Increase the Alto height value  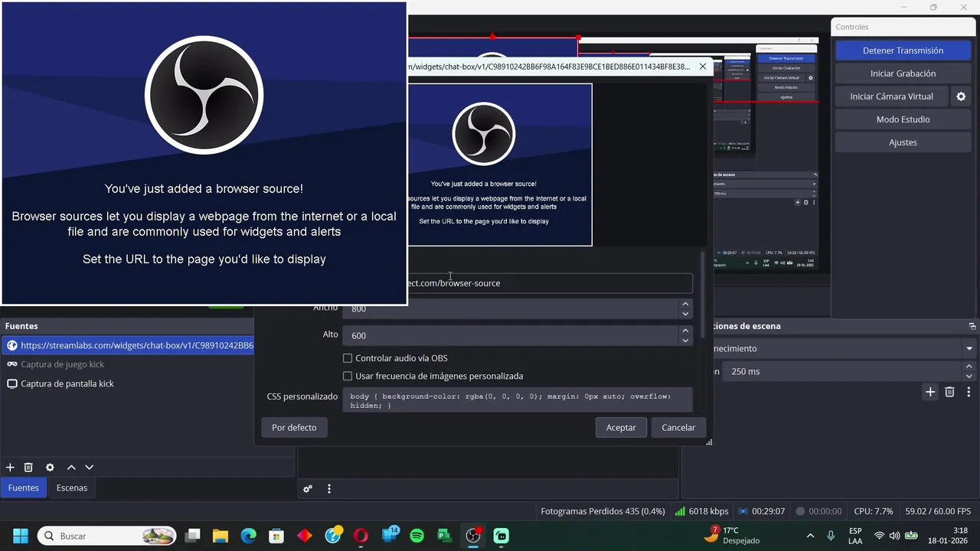click(x=685, y=331)
